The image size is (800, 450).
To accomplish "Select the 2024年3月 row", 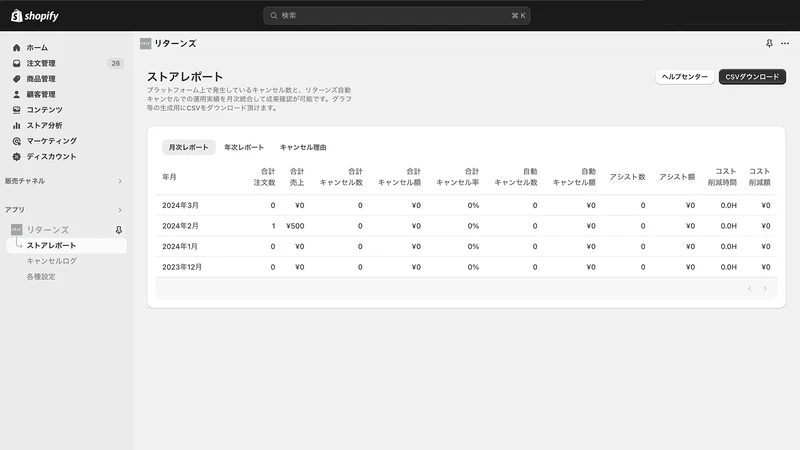I will point(466,206).
